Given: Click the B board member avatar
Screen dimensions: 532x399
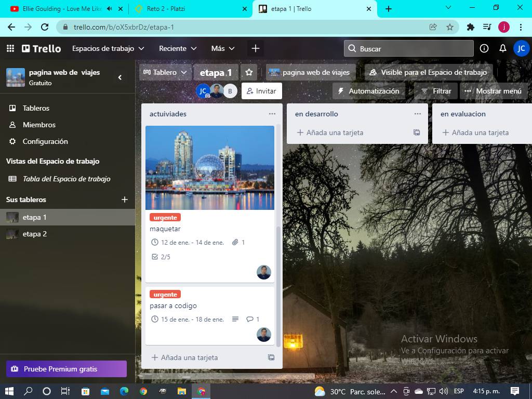Looking at the screenshot, I should 230,91.
